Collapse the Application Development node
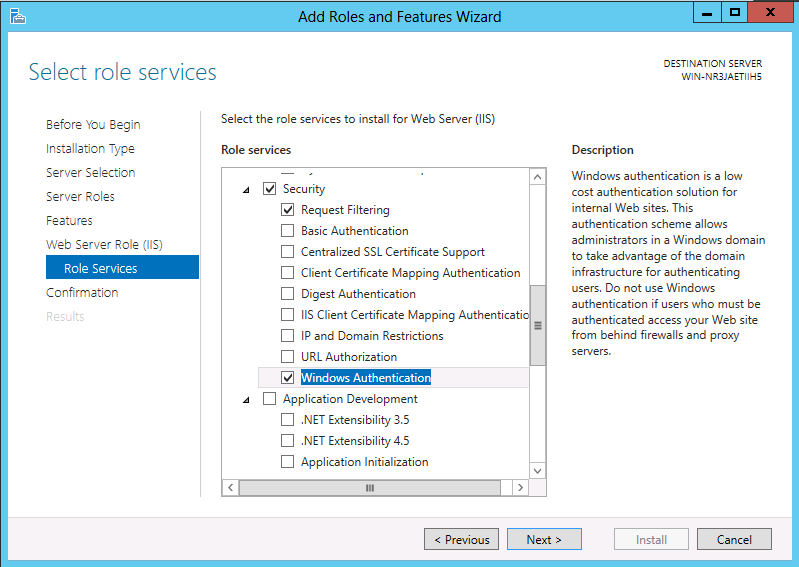Screen dimensions: 799x567 (246, 399)
